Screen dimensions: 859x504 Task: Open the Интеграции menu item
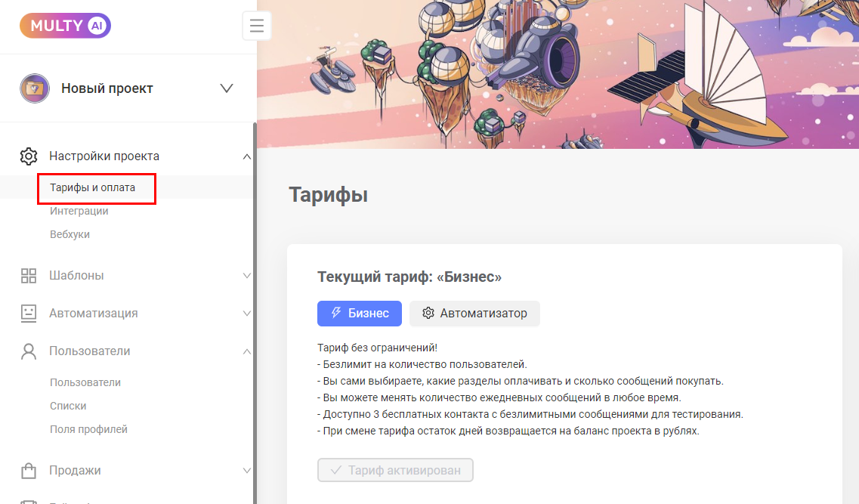(x=79, y=211)
